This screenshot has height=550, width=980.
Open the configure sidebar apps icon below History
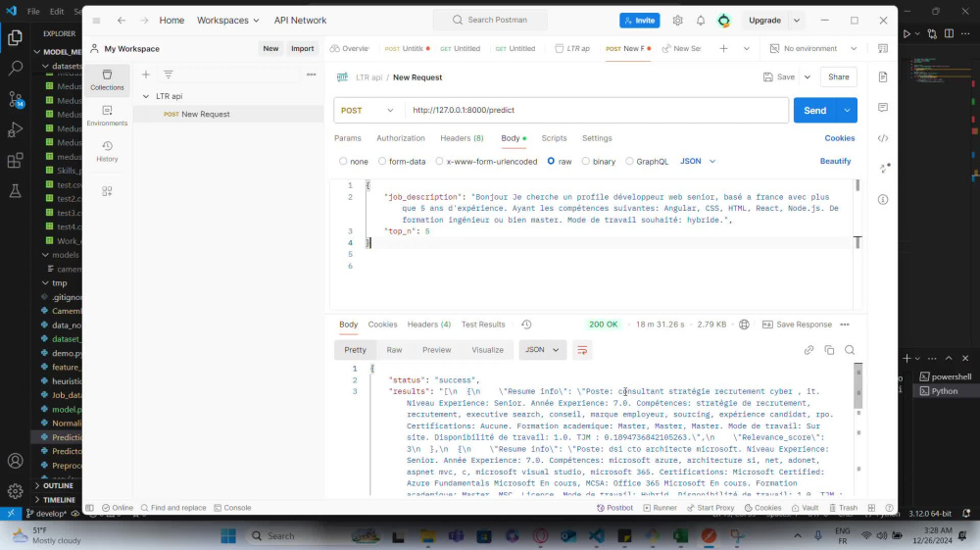(107, 190)
